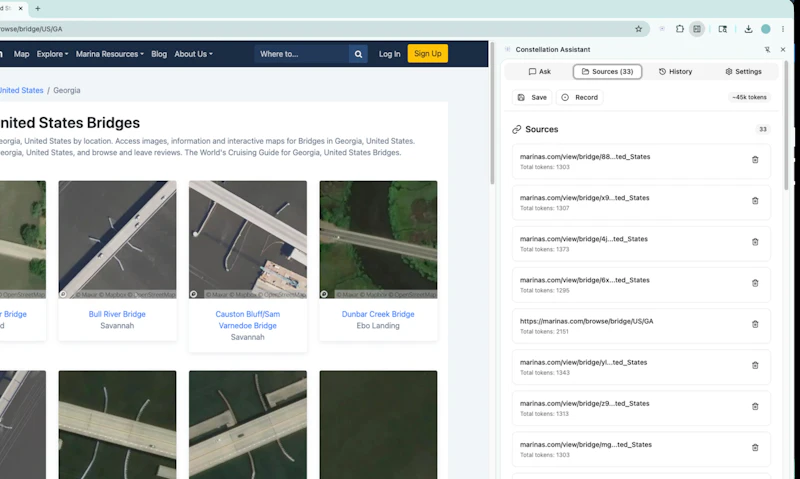Image resolution: width=800 pixels, height=479 pixels.
Task: Click the Save button
Action: pyautogui.click(x=532, y=97)
